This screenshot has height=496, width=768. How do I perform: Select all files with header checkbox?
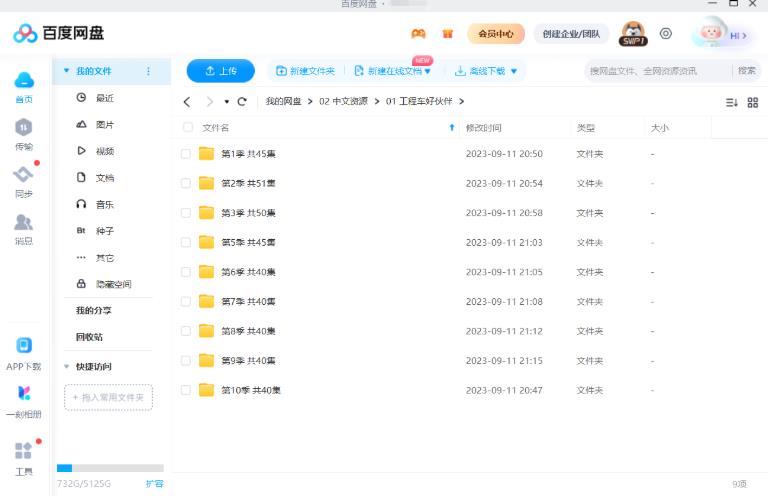pos(188,127)
